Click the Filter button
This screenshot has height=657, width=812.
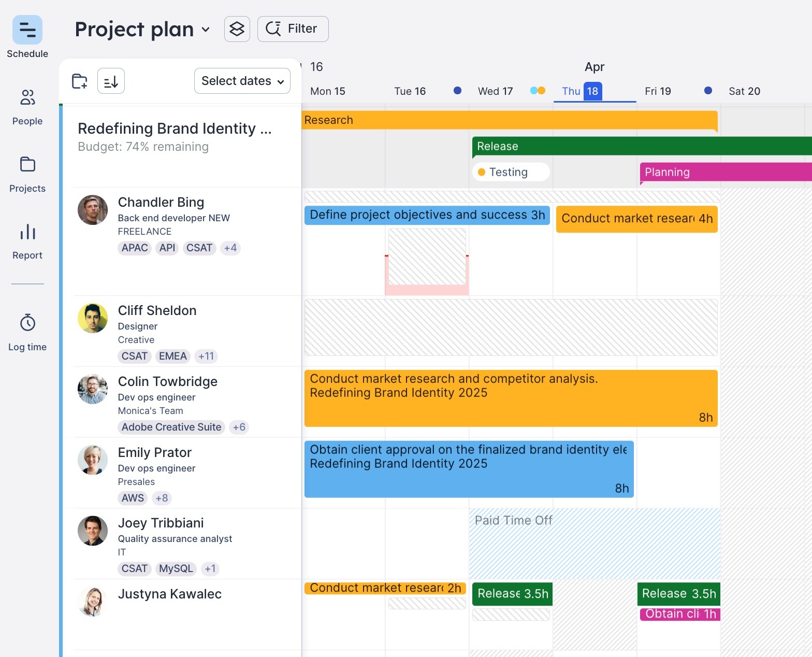(293, 29)
